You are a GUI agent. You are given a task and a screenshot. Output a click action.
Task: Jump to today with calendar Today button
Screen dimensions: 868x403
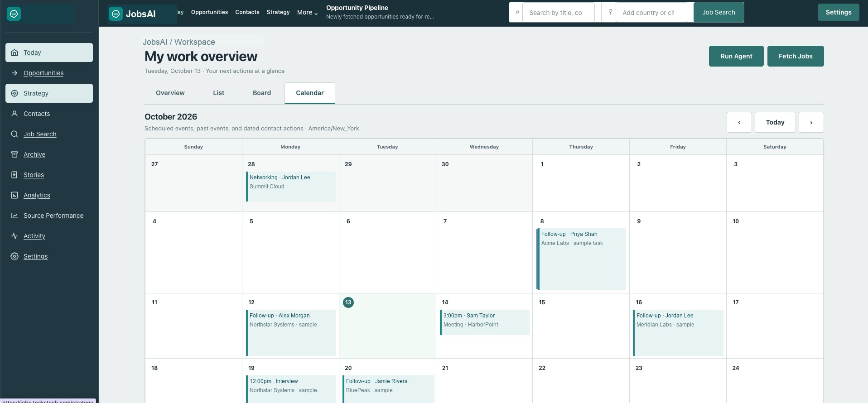tap(775, 122)
